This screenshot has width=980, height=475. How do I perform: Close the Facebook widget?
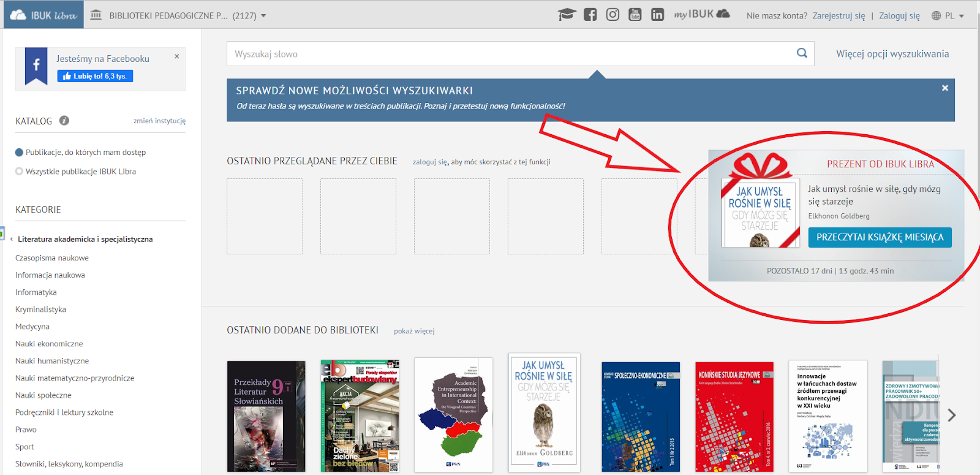point(177,56)
